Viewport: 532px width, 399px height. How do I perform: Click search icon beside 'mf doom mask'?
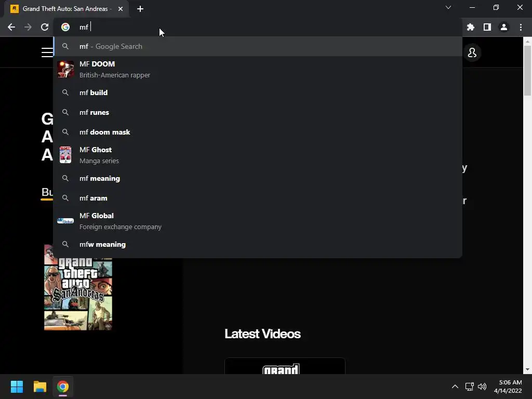pos(65,132)
